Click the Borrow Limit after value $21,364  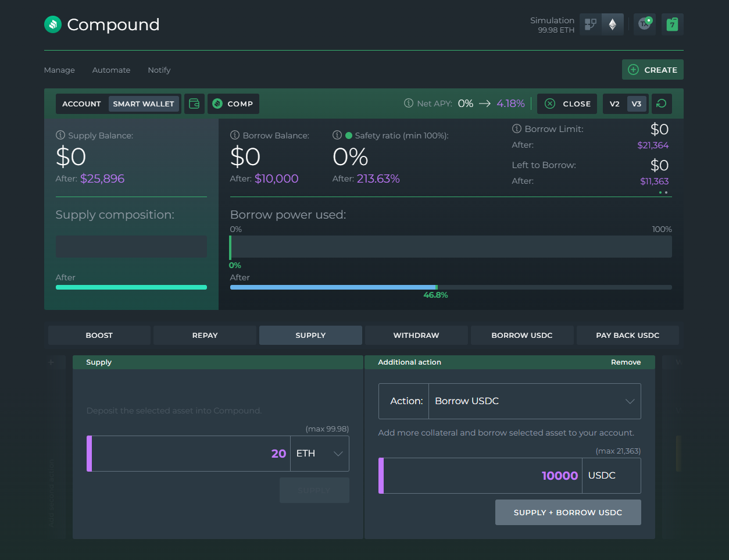(653, 145)
